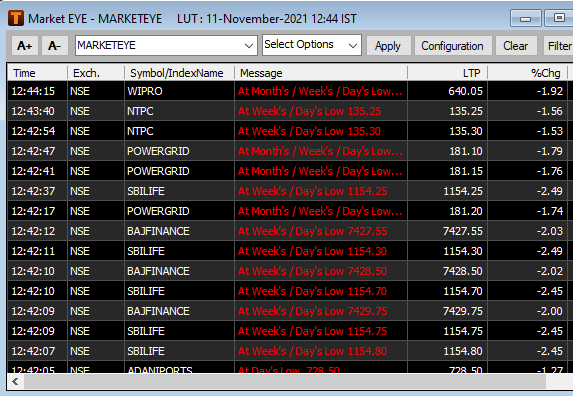Click the orange T application icon
Image resolution: width=573 pixels, height=396 pixels.
tap(16, 18)
